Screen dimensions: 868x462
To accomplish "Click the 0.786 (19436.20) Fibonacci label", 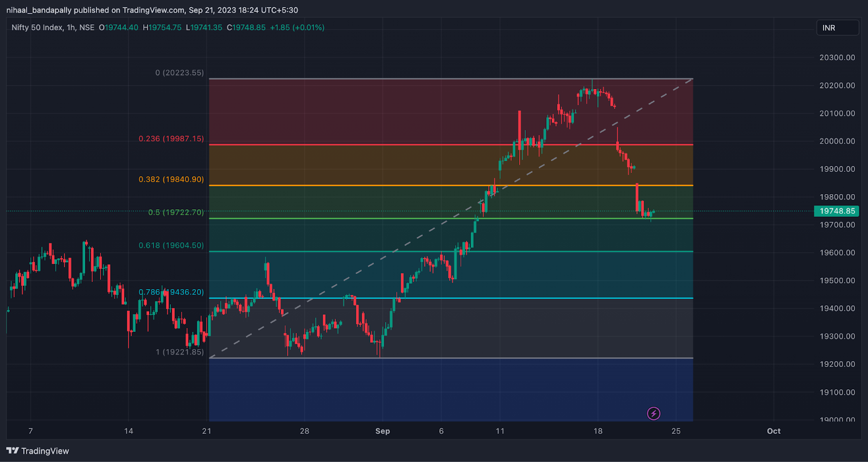I will (171, 292).
